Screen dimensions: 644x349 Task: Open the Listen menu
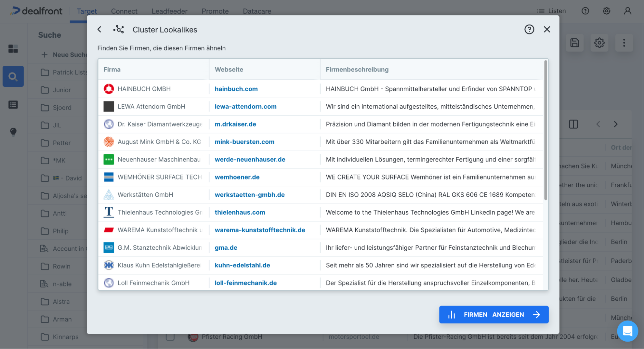pyautogui.click(x=551, y=11)
